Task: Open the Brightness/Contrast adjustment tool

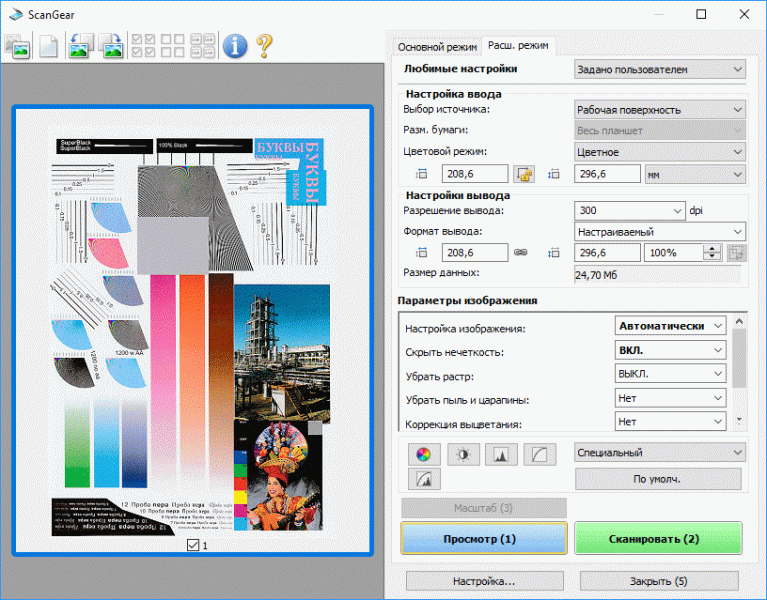Action: 462,453
